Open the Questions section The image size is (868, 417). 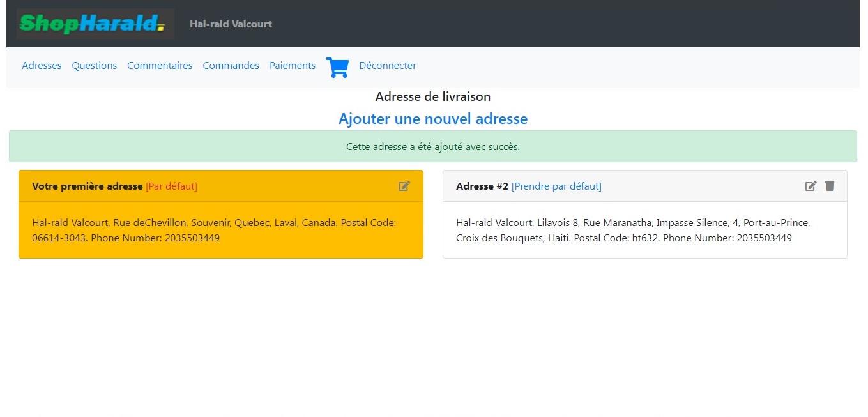(94, 66)
